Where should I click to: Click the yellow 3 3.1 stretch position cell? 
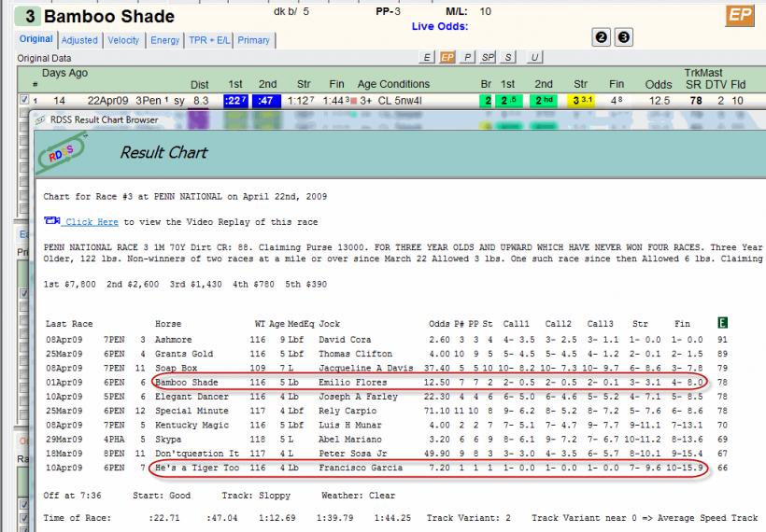tap(582, 101)
